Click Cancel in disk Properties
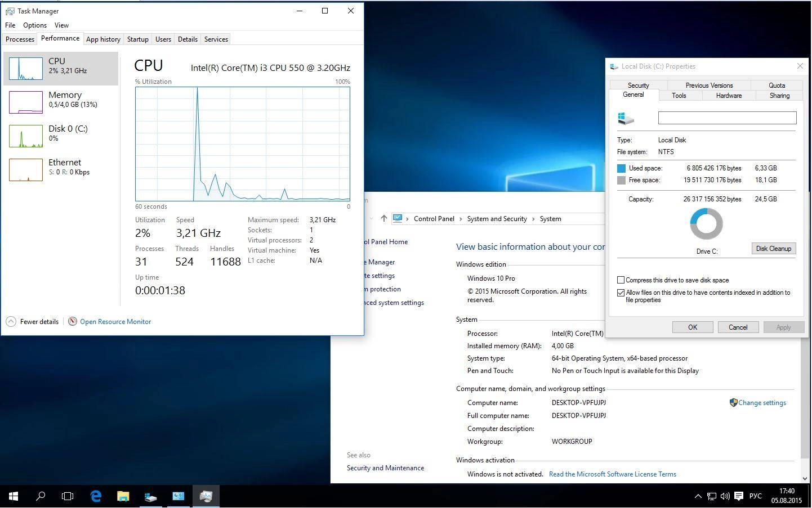The image size is (812, 508). (738, 327)
